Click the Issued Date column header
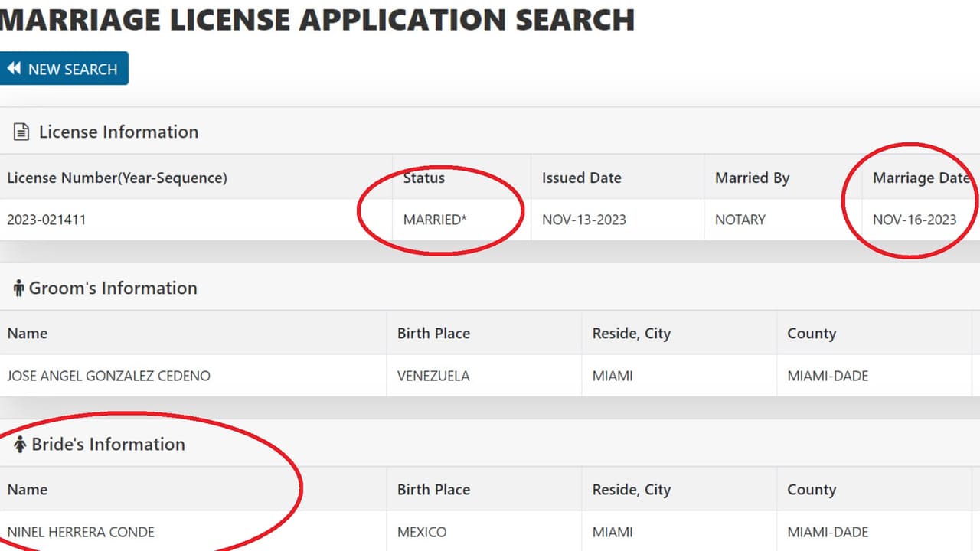Viewport: 980px width, 551px height. tap(581, 178)
